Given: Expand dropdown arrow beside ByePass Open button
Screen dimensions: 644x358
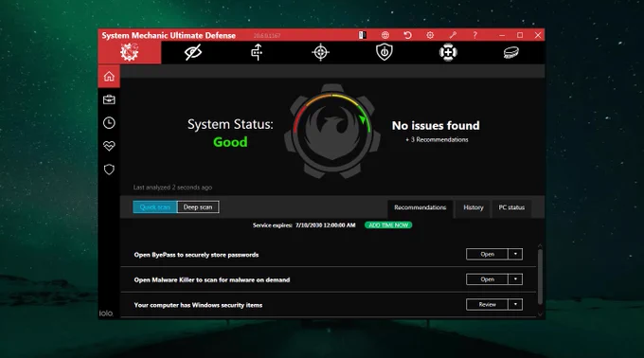Looking at the screenshot, I should 515,254.
